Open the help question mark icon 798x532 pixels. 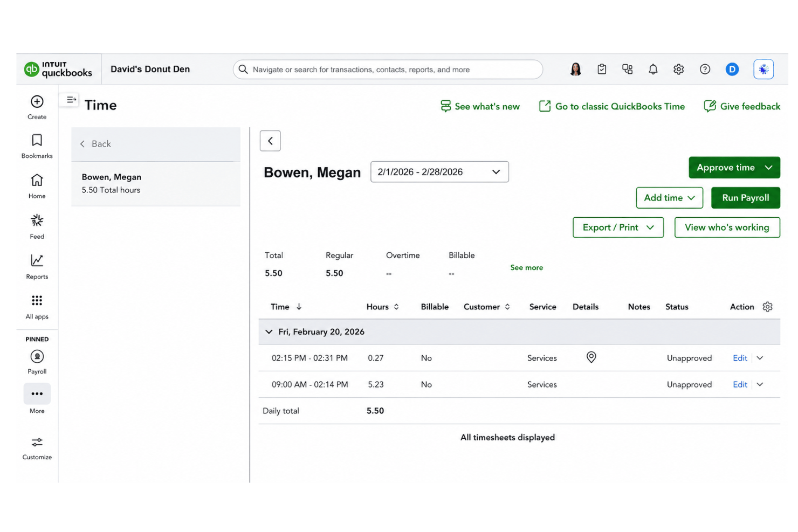pos(705,69)
